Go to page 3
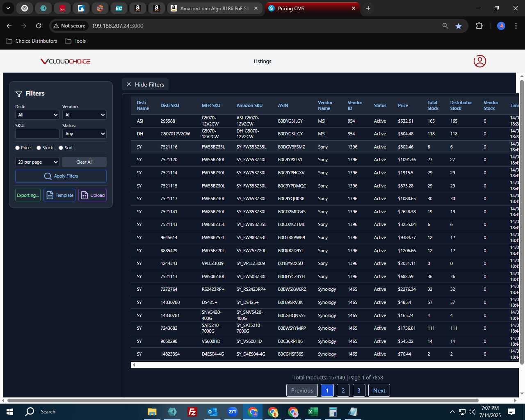The image size is (525, 420). click(x=358, y=390)
